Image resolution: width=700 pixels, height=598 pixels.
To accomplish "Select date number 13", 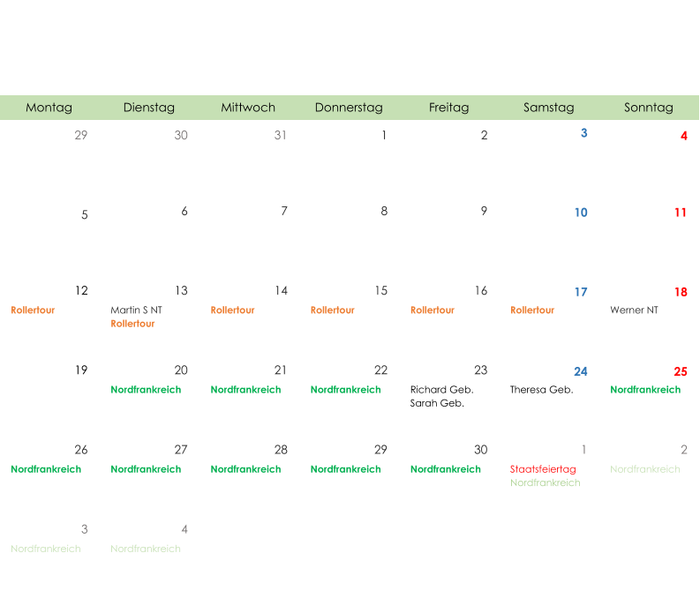I will coord(181,291).
